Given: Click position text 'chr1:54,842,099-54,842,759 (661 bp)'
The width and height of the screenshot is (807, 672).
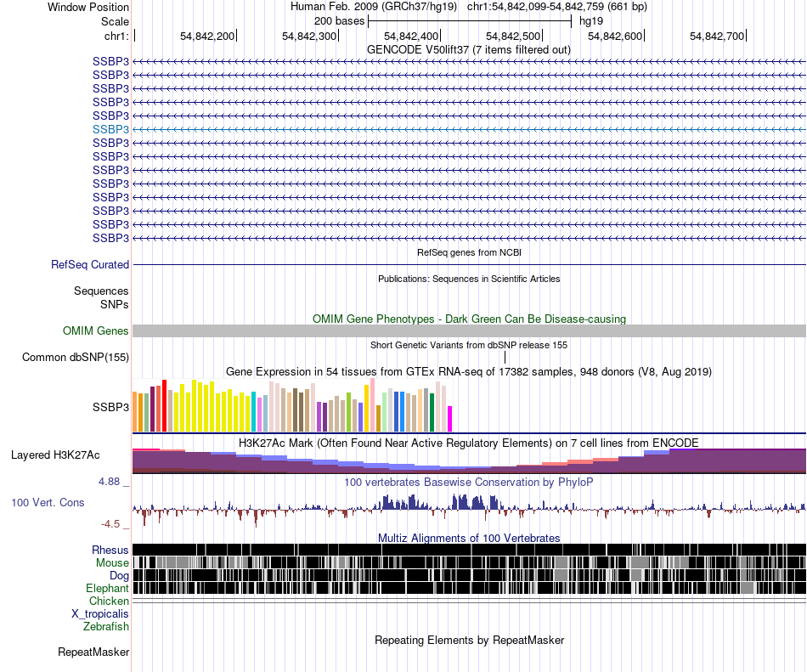Looking at the screenshot, I should pyautogui.click(x=557, y=7).
